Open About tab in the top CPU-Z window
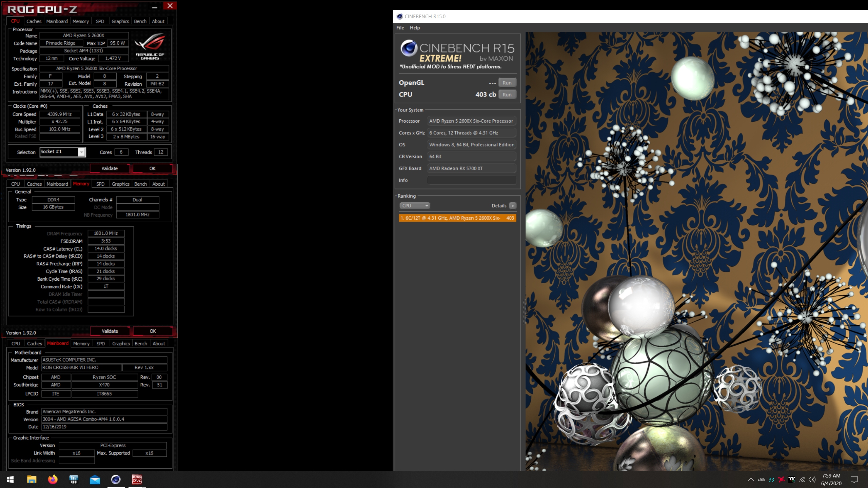868x488 pixels. coord(158,21)
